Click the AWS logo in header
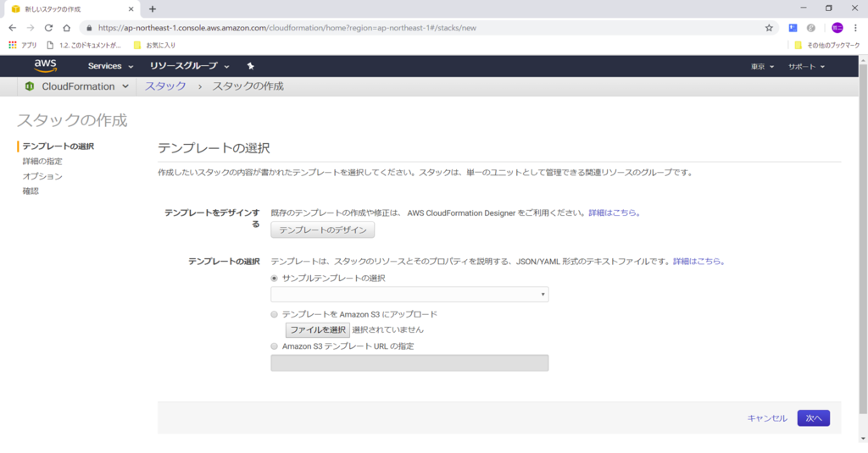This screenshot has width=868, height=453. 46,66
